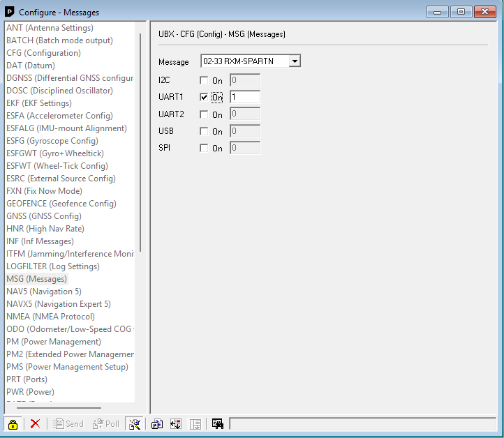Enable the I2C On checkbox

click(x=204, y=81)
